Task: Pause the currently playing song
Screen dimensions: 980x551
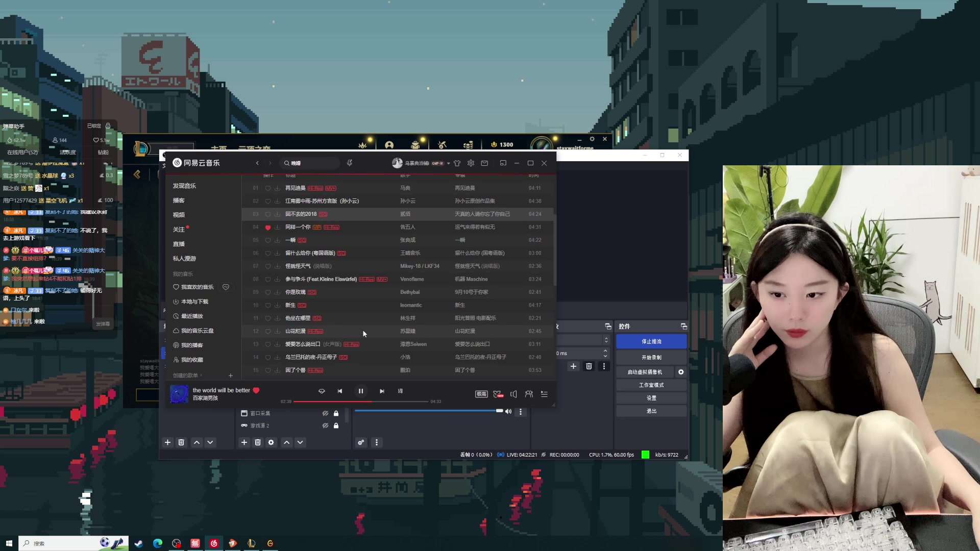Action: pos(360,391)
